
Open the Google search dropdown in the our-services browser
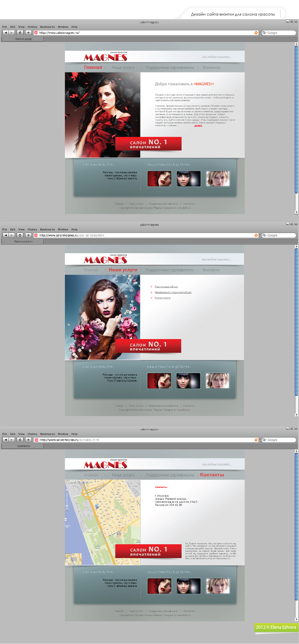pyautogui.click(x=264, y=235)
